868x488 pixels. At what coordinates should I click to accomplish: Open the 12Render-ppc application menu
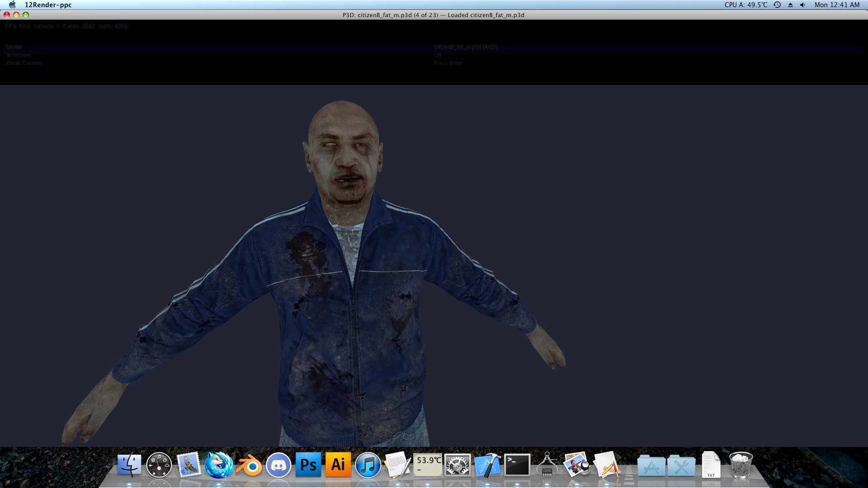pos(48,5)
